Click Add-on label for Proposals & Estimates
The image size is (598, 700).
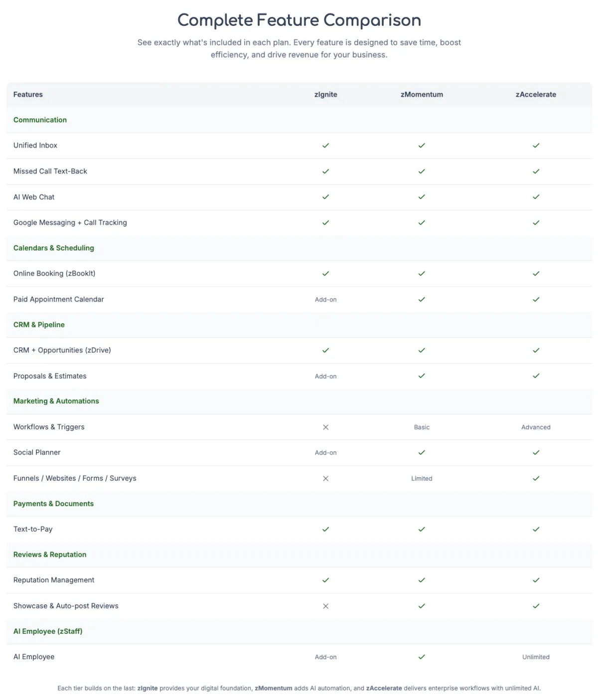[x=325, y=376]
